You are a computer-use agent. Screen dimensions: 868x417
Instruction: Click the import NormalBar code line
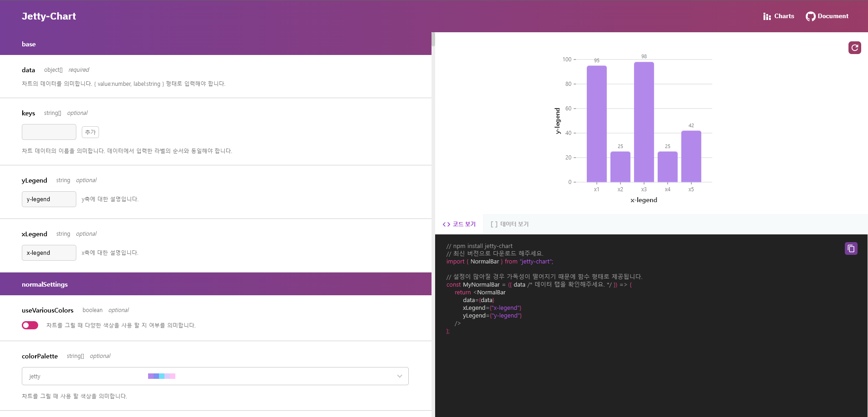pos(500,262)
